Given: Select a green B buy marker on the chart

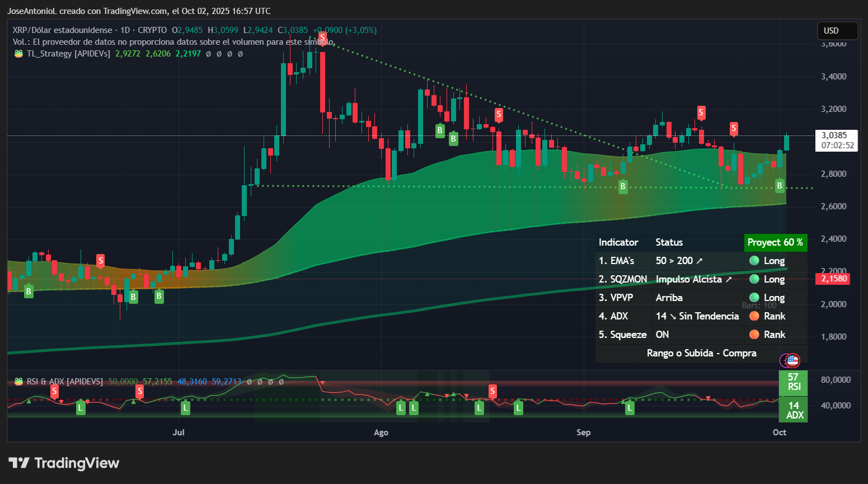Looking at the screenshot, I should click(440, 131).
